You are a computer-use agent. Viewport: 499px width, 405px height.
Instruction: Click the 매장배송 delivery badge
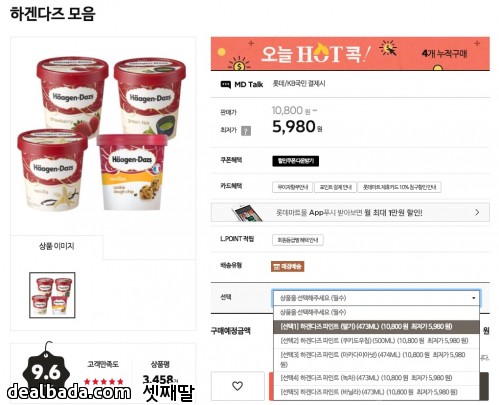[287, 266]
